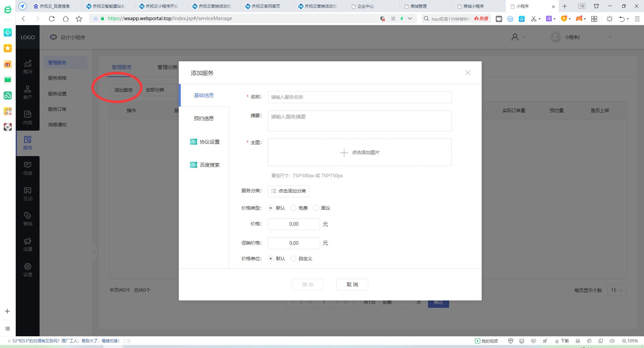The width and height of the screenshot is (644, 348).
Task: Open the 客户 sidebar section
Action: coord(28,92)
